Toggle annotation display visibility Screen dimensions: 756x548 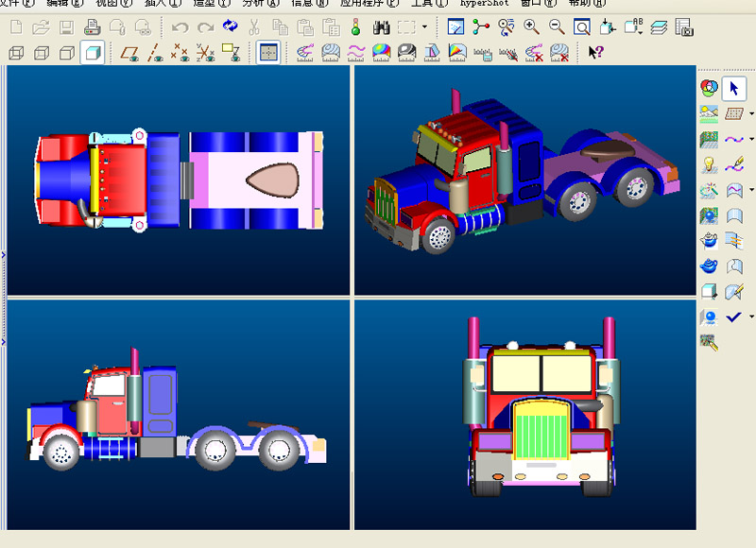[x=231, y=52]
